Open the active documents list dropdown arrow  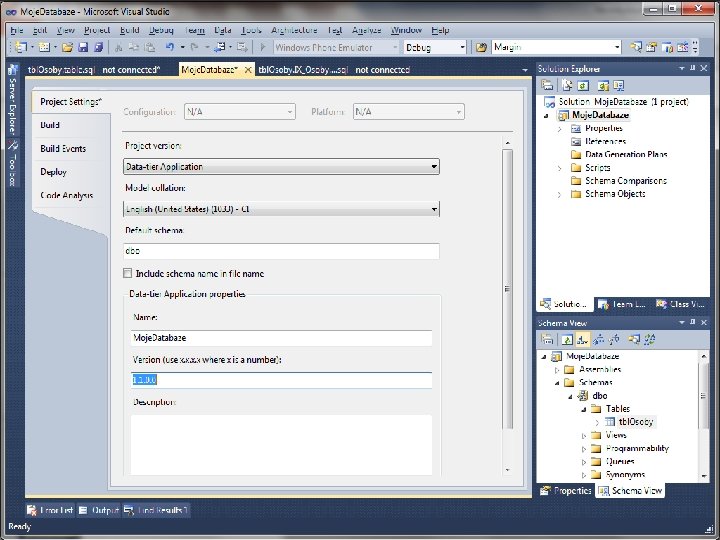(x=525, y=70)
